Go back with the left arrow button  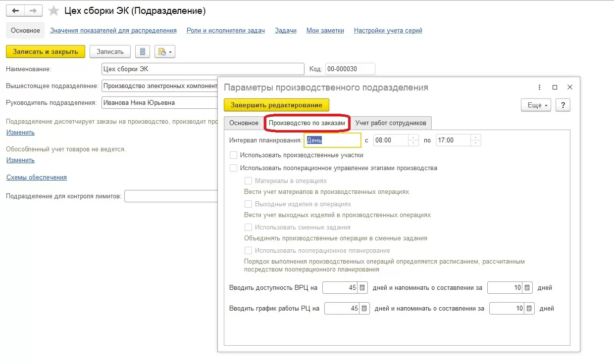tap(15, 10)
